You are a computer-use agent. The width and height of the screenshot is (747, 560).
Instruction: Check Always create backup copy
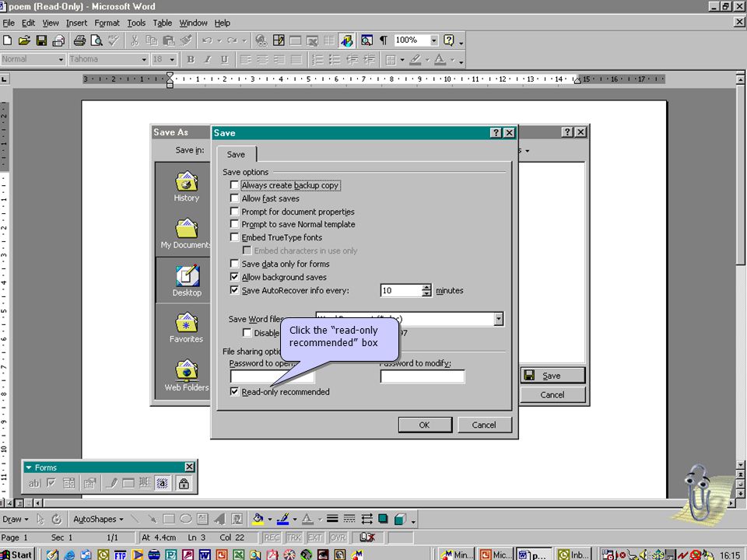234,185
